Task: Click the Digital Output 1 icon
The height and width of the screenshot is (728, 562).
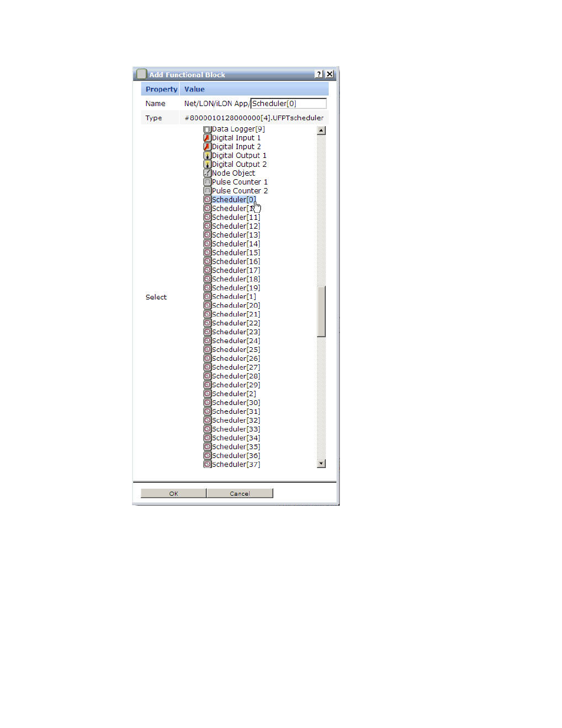Action: pyautogui.click(x=207, y=156)
